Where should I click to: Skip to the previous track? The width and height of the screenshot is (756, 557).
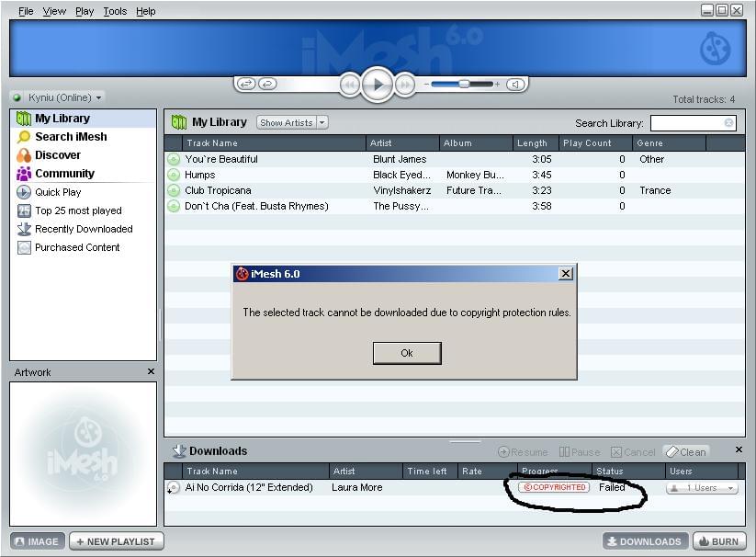point(350,85)
